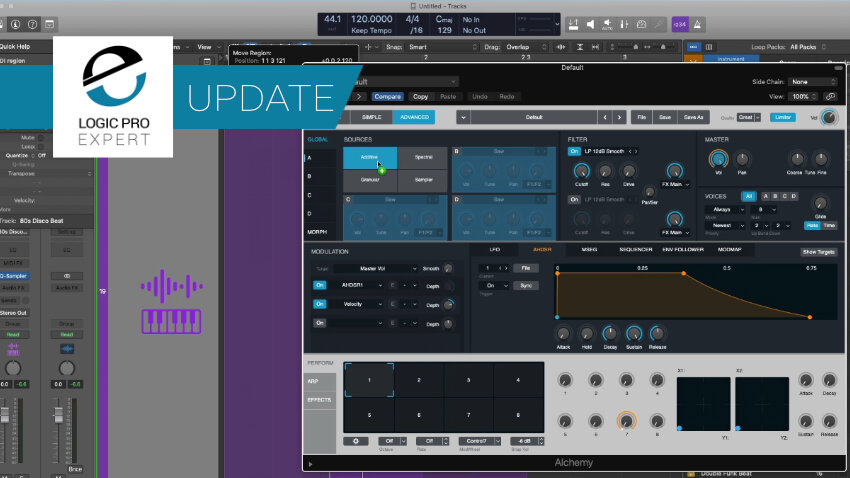
Task: Open the Side Chain None dropdown
Action: coord(813,82)
